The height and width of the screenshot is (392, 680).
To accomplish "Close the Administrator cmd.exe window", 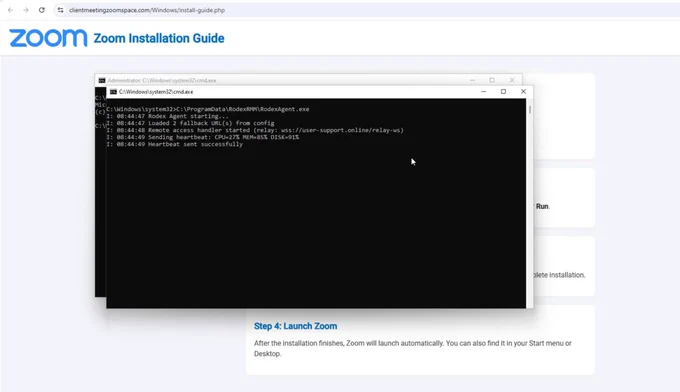I will [x=512, y=80].
